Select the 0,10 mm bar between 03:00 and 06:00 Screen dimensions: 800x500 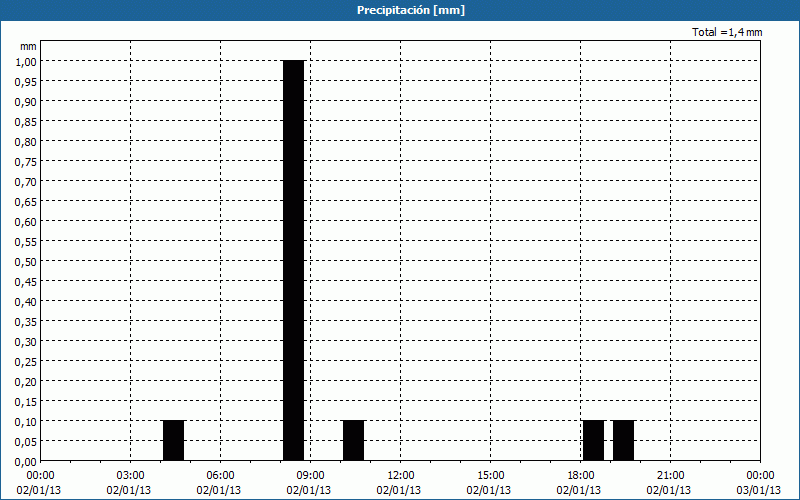point(173,441)
